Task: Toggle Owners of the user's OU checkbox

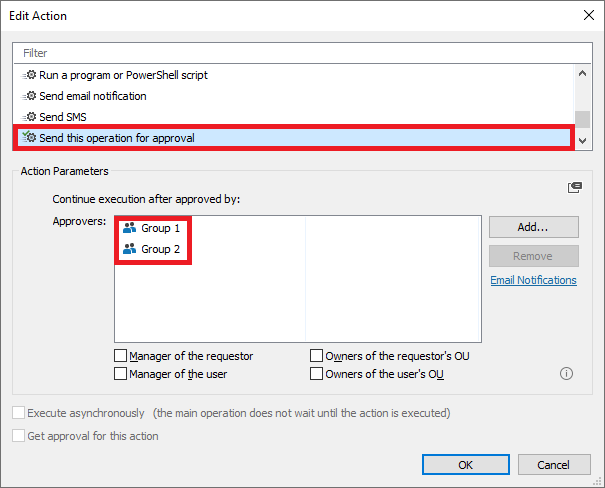Action: click(x=317, y=375)
